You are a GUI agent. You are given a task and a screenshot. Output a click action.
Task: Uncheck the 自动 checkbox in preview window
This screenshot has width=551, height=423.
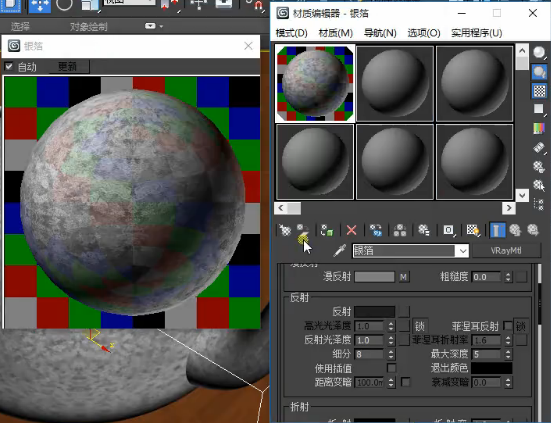[x=8, y=66]
